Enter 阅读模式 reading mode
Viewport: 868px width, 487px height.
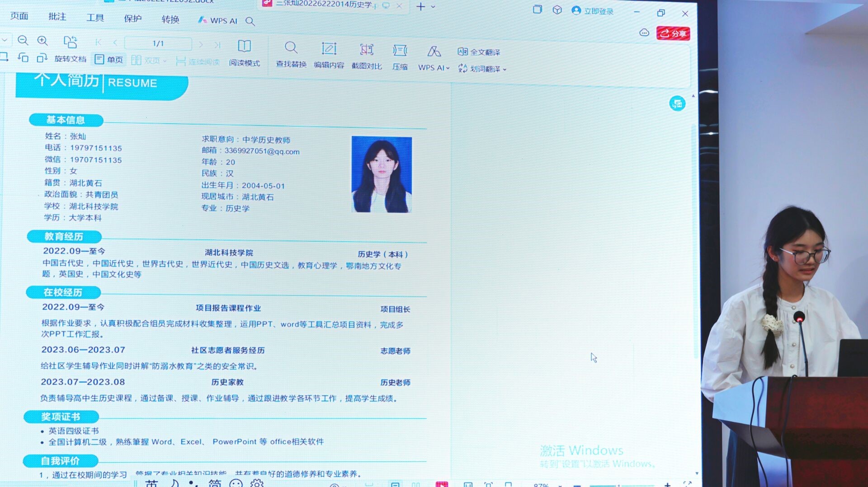(244, 53)
